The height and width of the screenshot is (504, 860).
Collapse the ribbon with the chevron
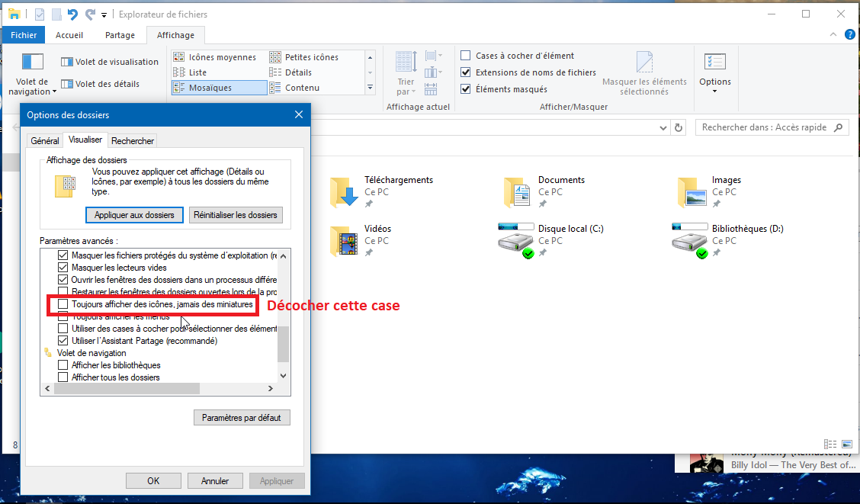click(x=833, y=34)
